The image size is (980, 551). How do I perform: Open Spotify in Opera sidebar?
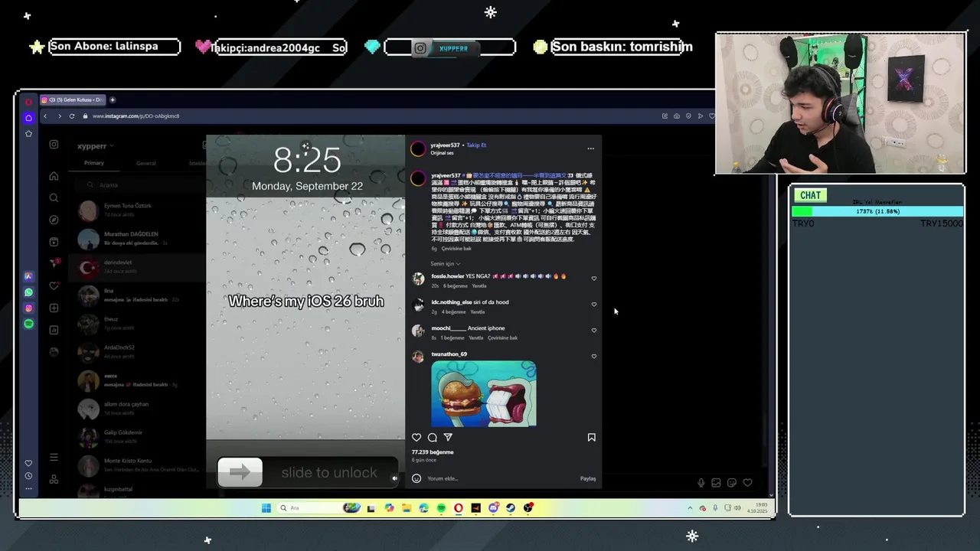pos(28,324)
